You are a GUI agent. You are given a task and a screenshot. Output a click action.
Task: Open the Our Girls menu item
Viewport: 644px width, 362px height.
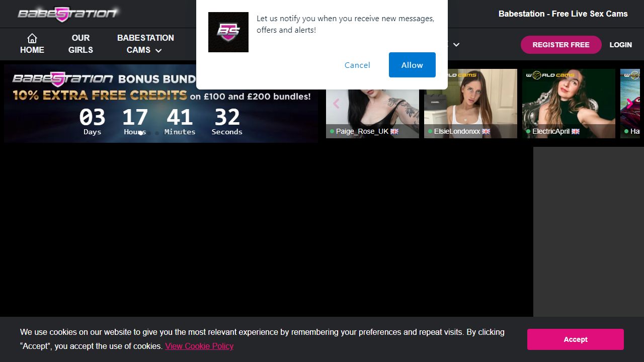(80, 44)
